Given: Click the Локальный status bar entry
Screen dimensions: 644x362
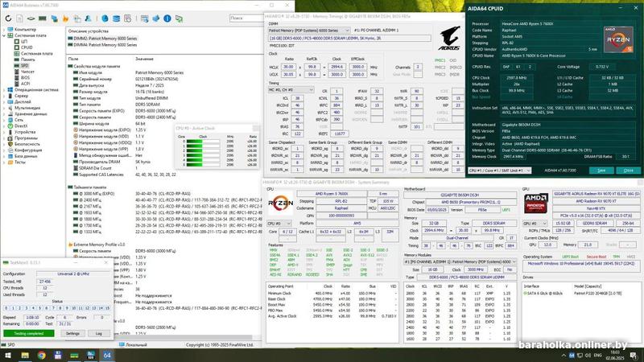Looking at the screenshot, I should coord(133,345).
